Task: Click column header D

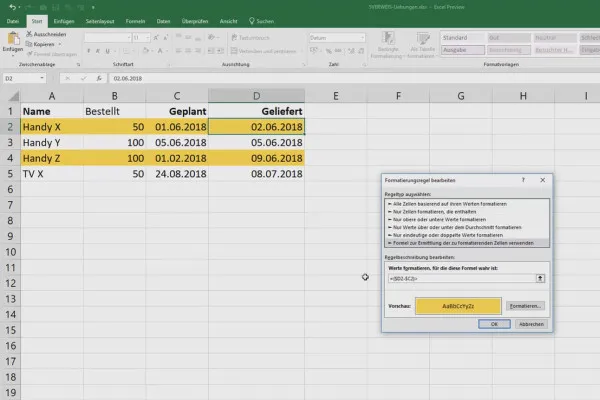Action: click(x=256, y=96)
